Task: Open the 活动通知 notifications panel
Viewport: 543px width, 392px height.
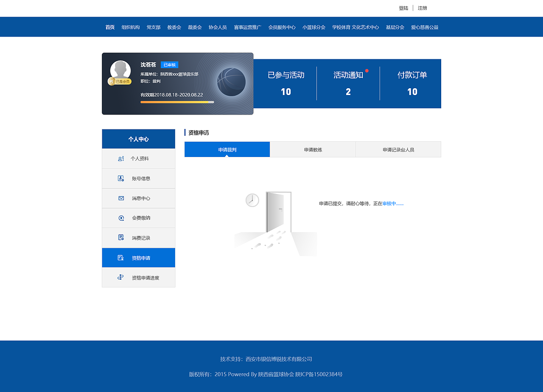Action: coord(348,84)
